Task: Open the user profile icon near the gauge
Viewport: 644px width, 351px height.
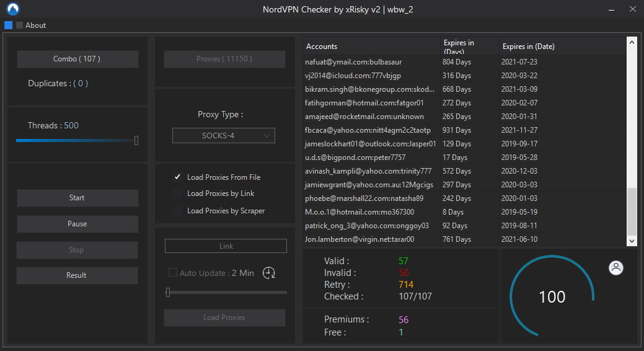Action: click(x=616, y=268)
